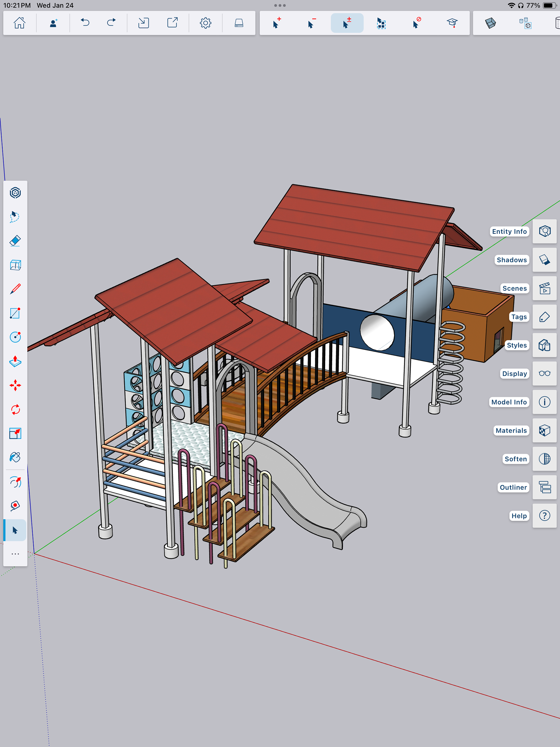Open the Entity Info panel
This screenshot has width=560, height=747.
click(545, 231)
